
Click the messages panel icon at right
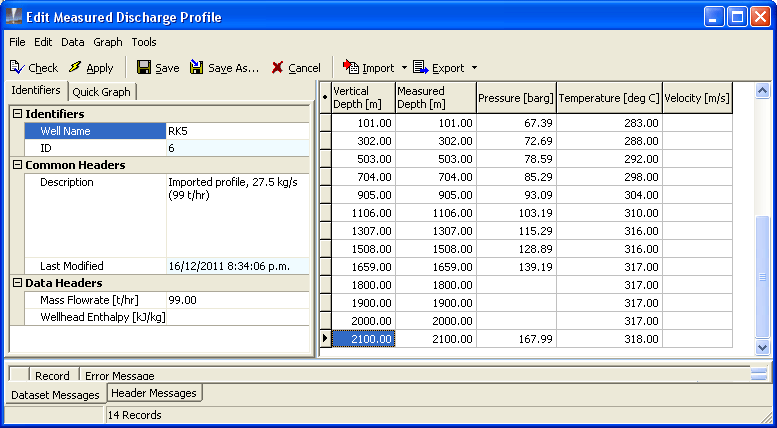pyautogui.click(x=760, y=373)
